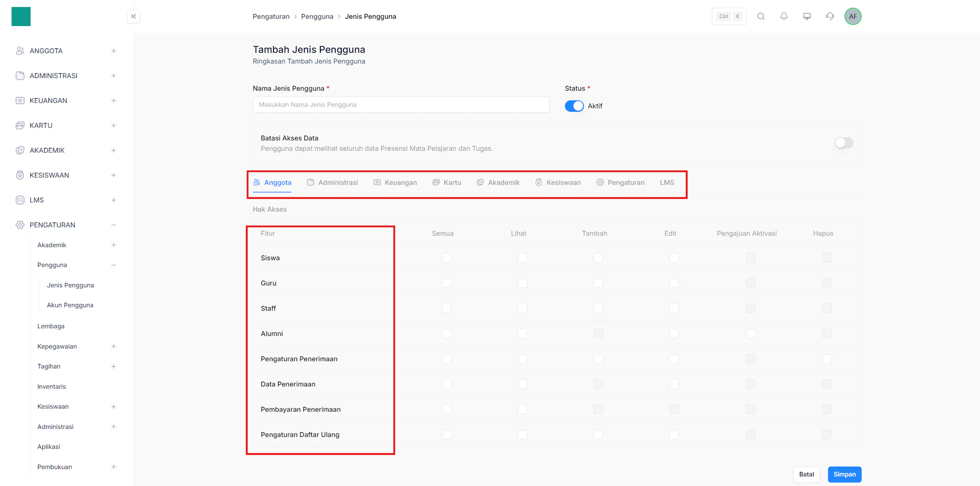Click the ANGGOTA sidebar people icon
Image resolution: width=980 pixels, height=486 pixels.
point(20,50)
